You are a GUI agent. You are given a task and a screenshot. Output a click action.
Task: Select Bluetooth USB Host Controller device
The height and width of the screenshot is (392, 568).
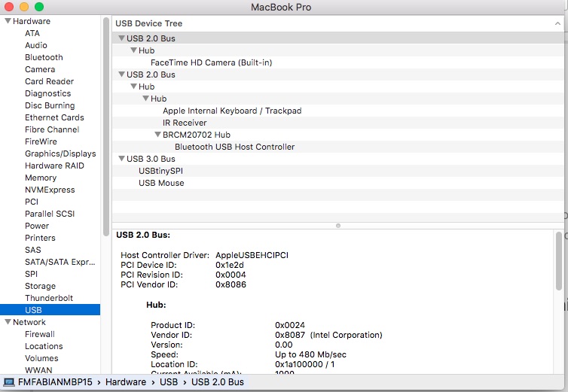(235, 147)
